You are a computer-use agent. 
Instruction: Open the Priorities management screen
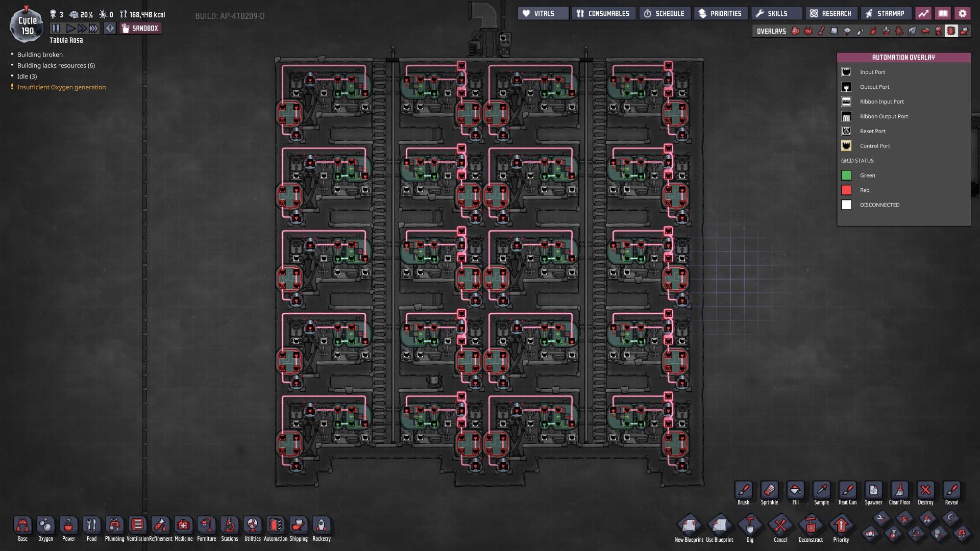(720, 13)
